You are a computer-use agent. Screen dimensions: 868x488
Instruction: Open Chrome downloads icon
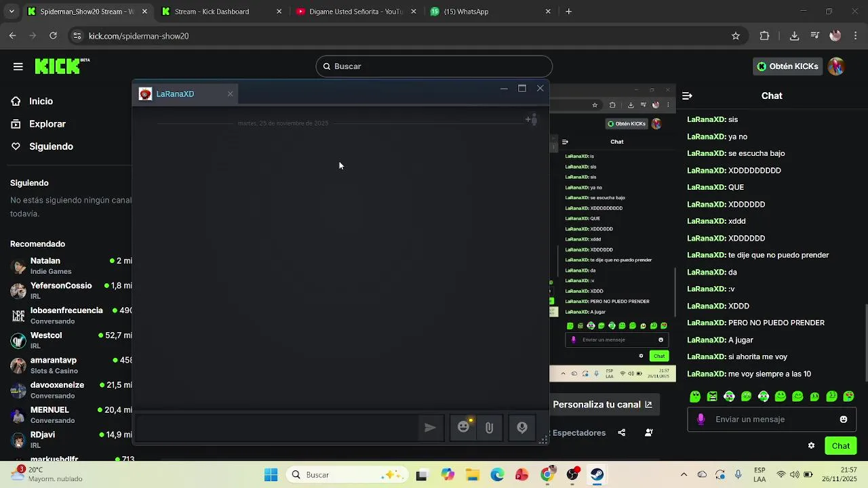coord(794,36)
